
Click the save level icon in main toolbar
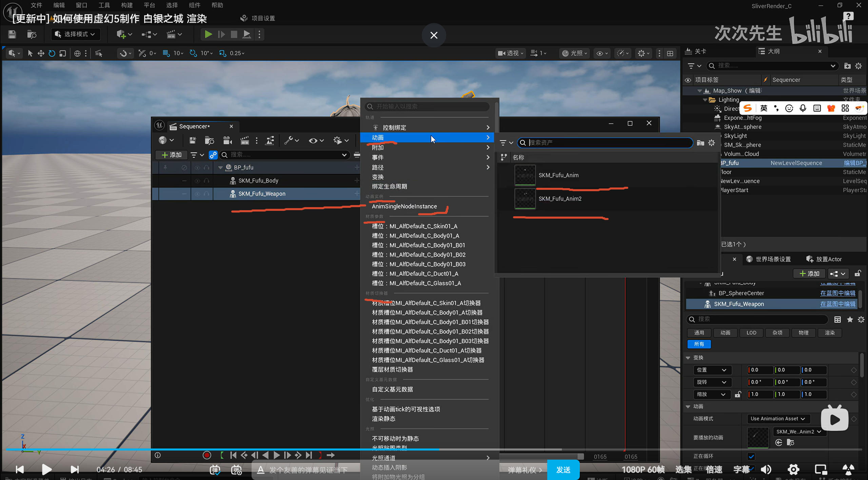click(12, 34)
